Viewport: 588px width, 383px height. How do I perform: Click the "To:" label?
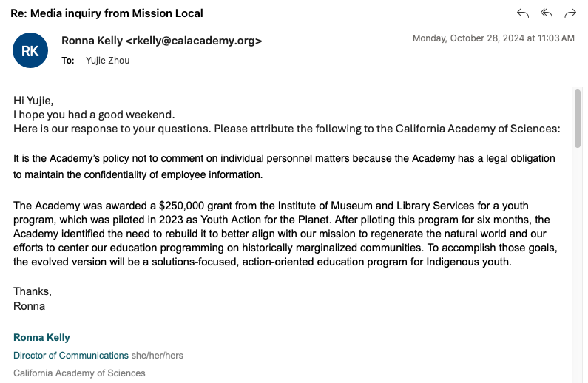click(68, 61)
